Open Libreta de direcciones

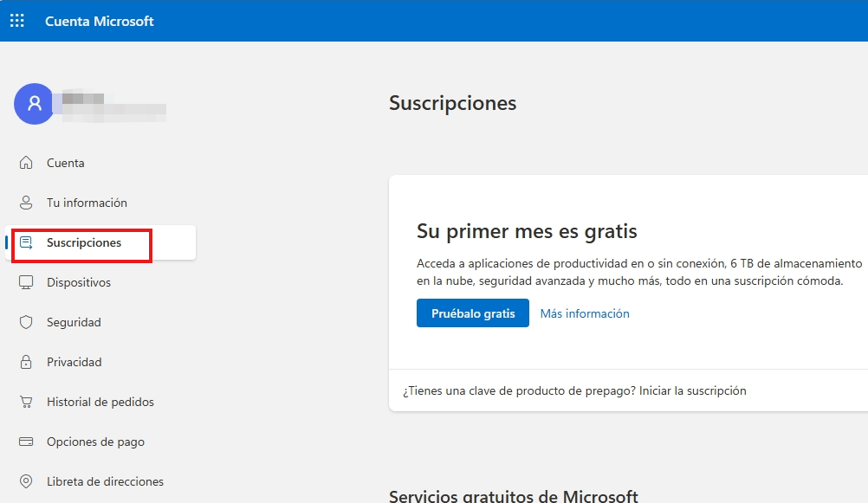click(x=105, y=481)
